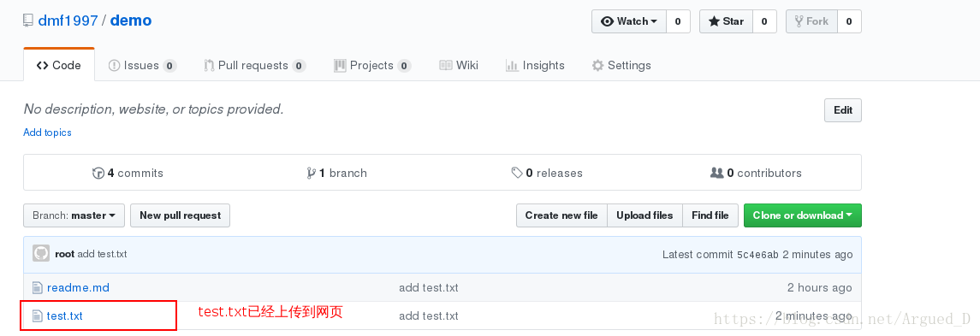Click the Issues circle icon
This screenshot has width=980, height=336.
point(114,66)
